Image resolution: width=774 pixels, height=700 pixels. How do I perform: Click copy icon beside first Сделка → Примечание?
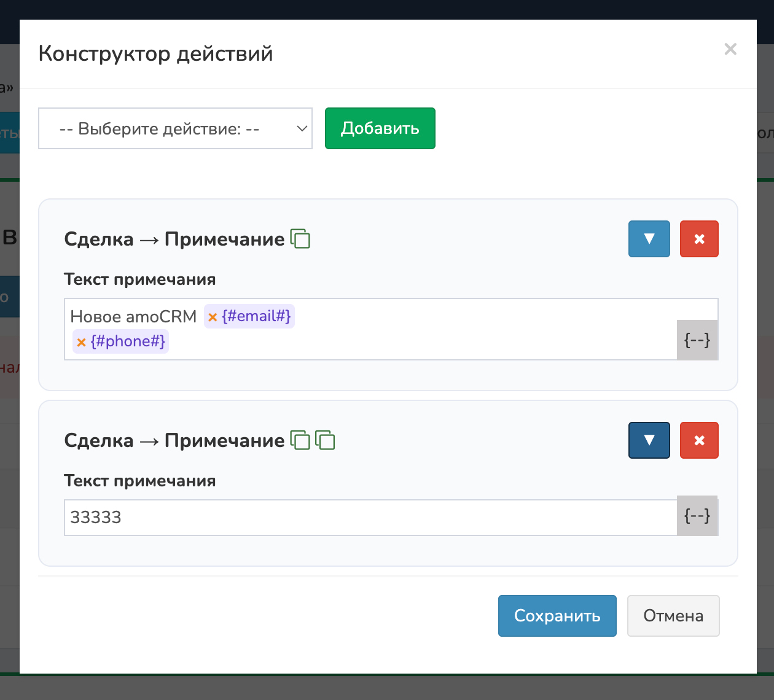point(300,239)
